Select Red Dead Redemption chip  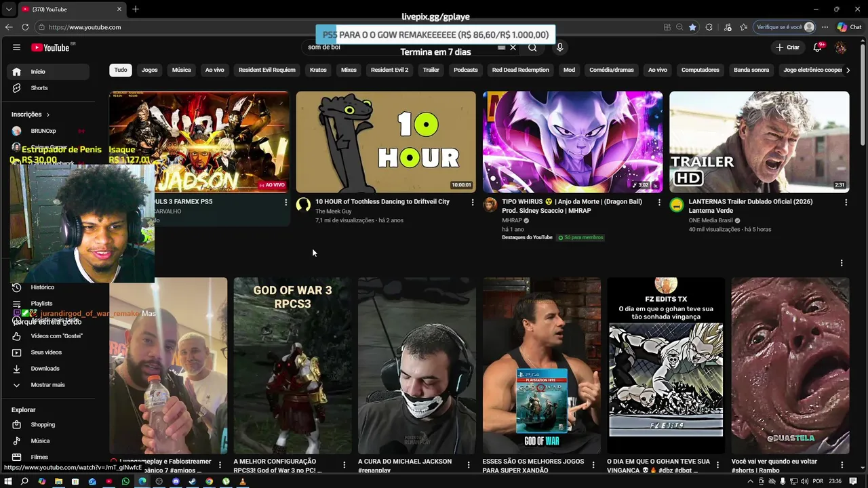pos(521,70)
